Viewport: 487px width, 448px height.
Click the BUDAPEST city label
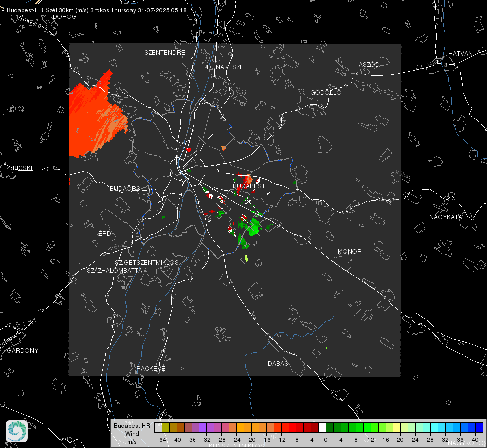pyautogui.click(x=249, y=186)
